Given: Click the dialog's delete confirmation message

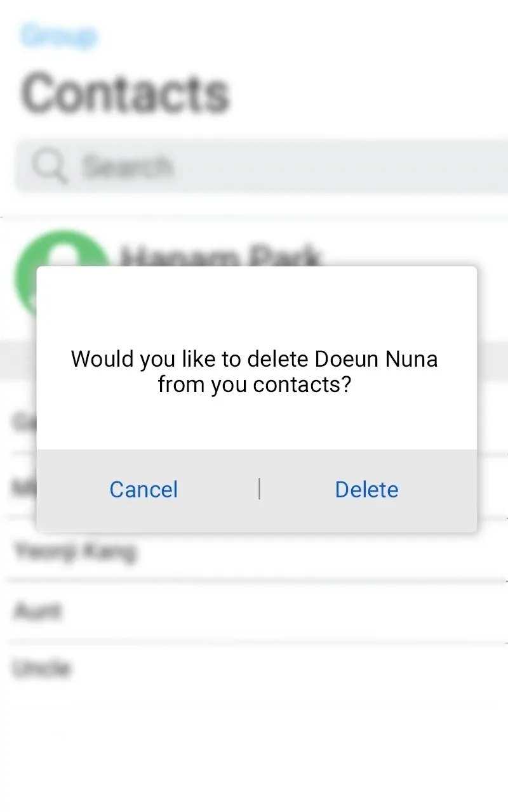Looking at the screenshot, I should coord(254,371).
